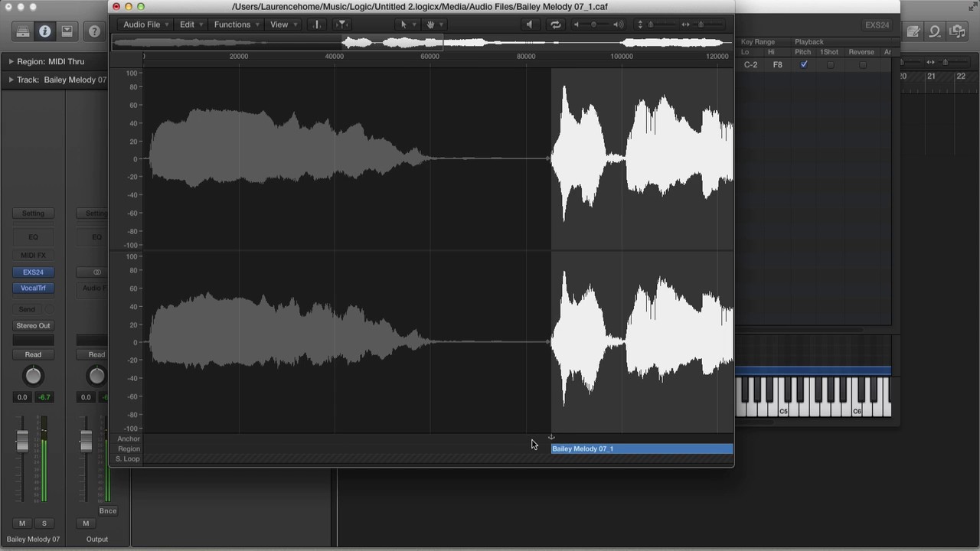Select the hand tool in sample editor
Viewport: 980px width, 551px height.
[x=430, y=24]
